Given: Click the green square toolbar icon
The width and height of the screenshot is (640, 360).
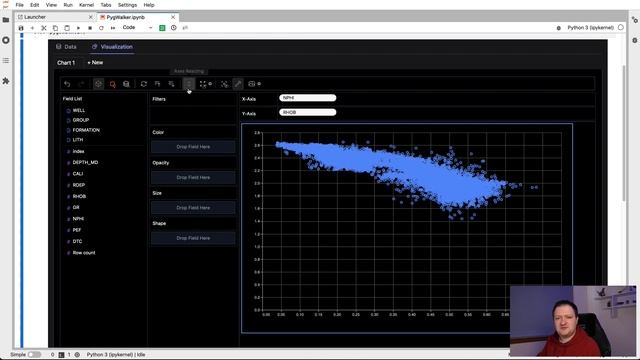Looking at the screenshot, I should click(162, 28).
